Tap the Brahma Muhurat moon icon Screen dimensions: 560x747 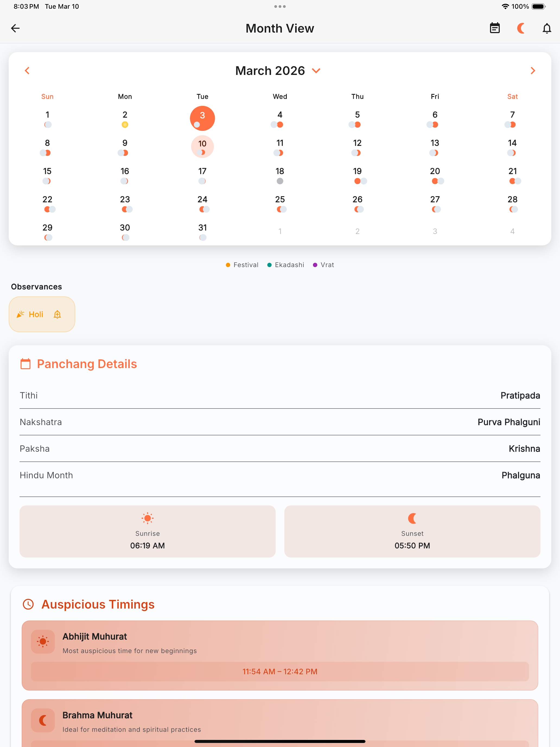coord(43,720)
